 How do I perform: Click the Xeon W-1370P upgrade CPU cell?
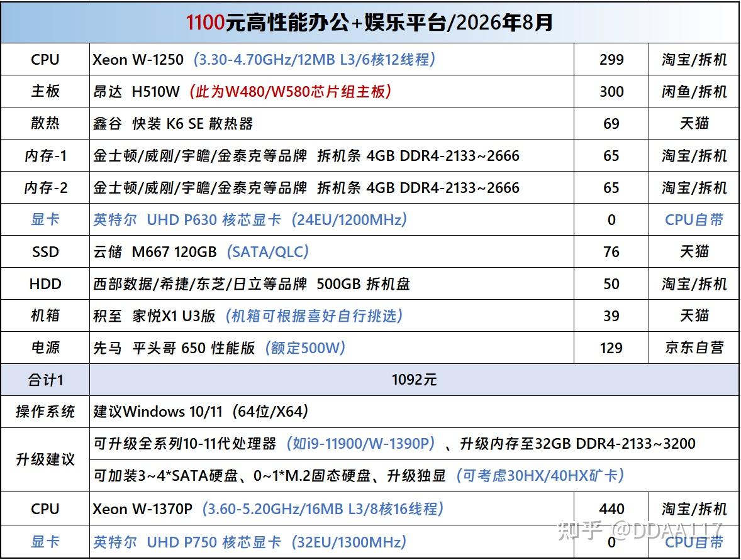(x=331, y=508)
